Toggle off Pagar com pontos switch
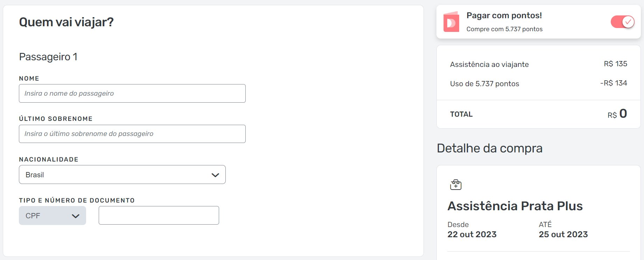Screen dimensions: 644x260 tap(622, 22)
